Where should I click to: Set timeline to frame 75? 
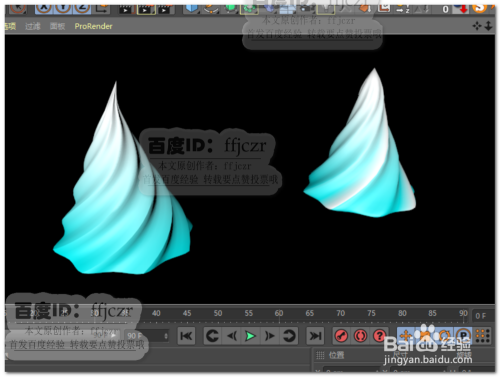coord(371,313)
